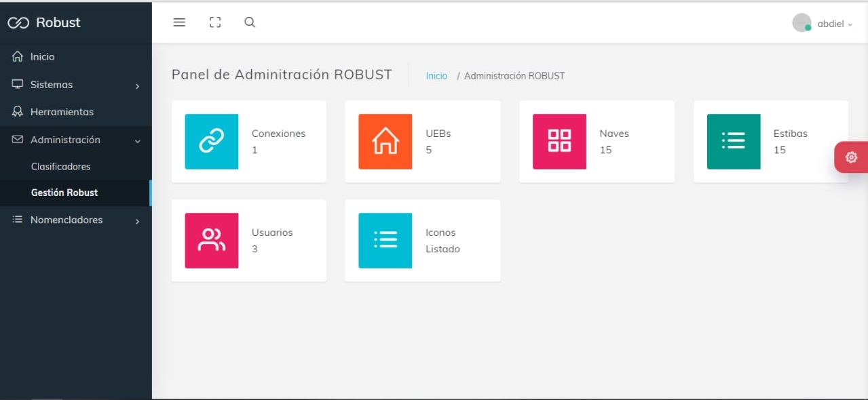Select Clasificadores submenu item
This screenshot has height=400, width=868.
click(60, 167)
